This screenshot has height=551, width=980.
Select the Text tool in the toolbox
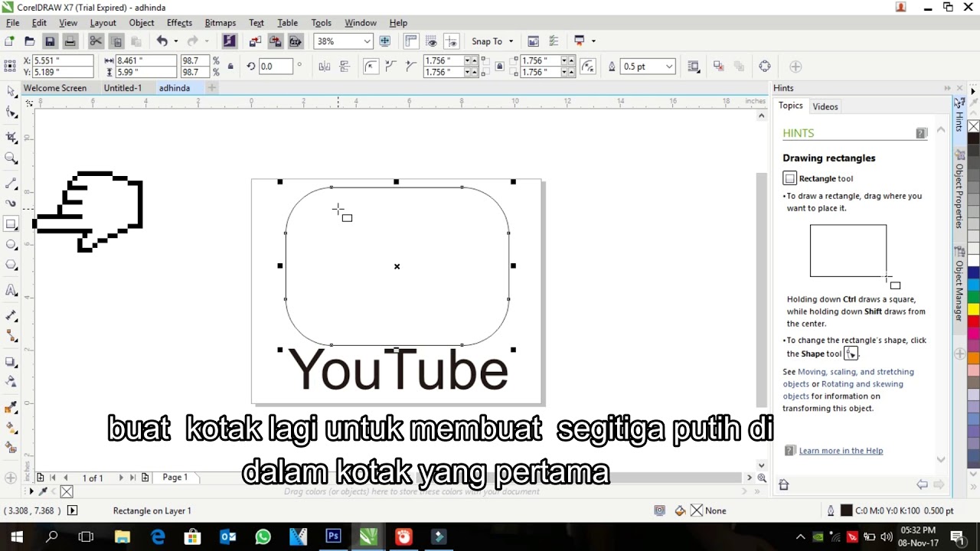(11, 290)
